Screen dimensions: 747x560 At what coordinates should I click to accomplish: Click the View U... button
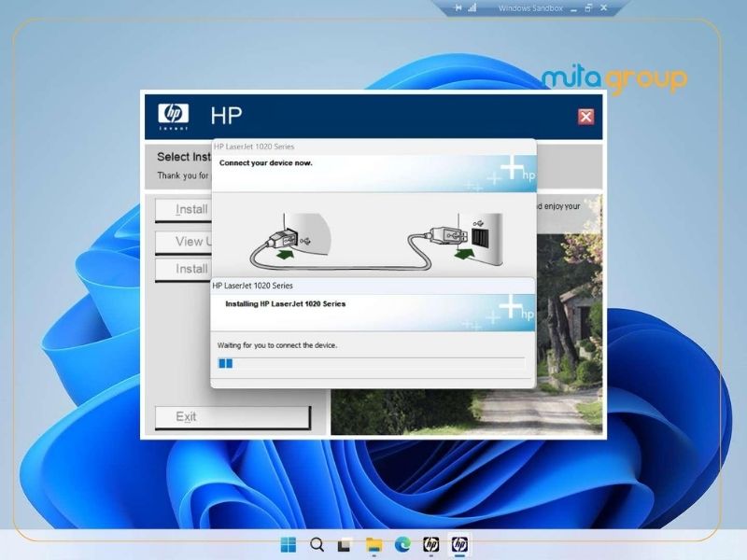pos(183,242)
